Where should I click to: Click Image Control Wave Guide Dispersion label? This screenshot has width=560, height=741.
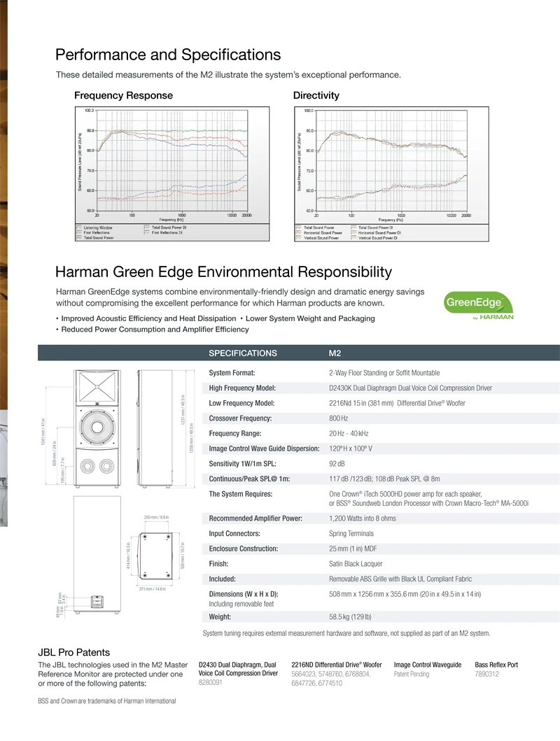(264, 449)
